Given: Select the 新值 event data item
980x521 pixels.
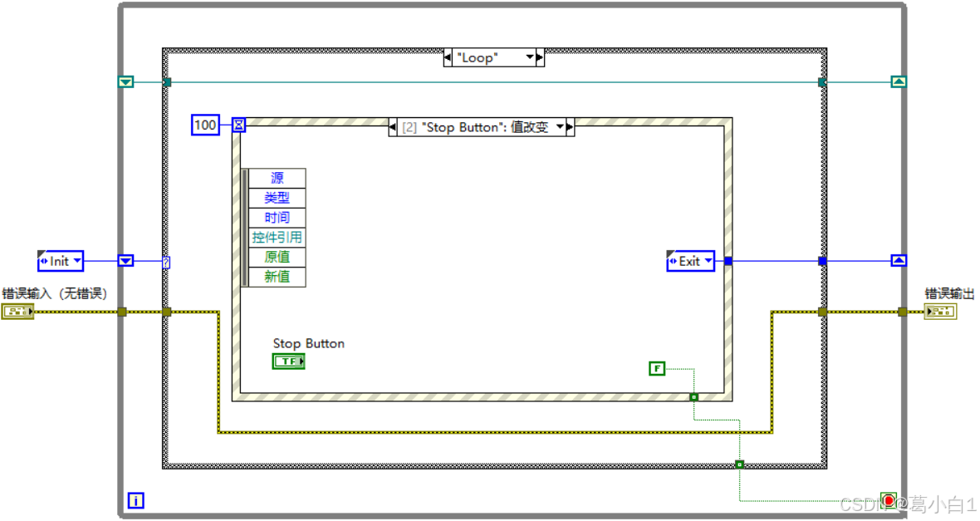Looking at the screenshot, I should [277, 277].
